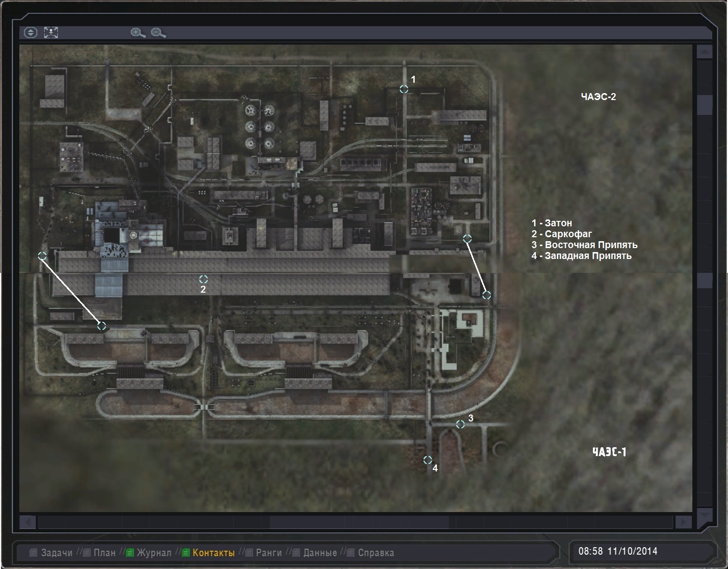The width and height of the screenshot is (728, 569).
Task: Open the Данные tab
Action: 320,553
